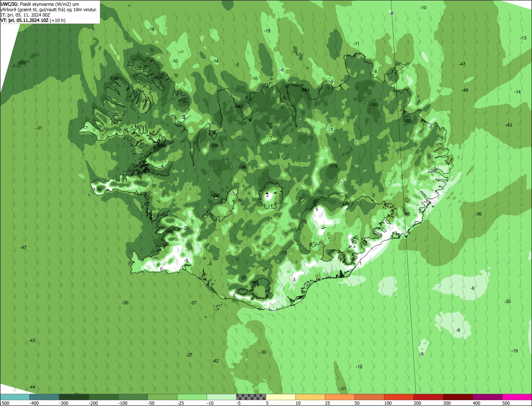Select the pale yellow legend swatch for 5
The image size is (532, 406).
click(280, 397)
